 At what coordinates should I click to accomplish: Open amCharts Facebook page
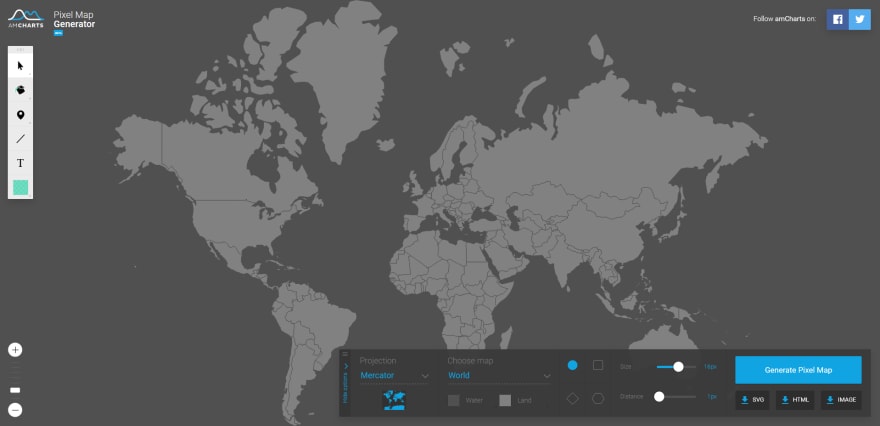pos(837,19)
